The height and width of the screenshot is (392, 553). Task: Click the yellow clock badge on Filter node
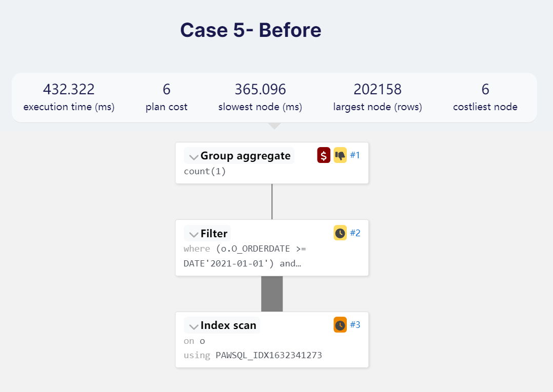click(x=340, y=233)
